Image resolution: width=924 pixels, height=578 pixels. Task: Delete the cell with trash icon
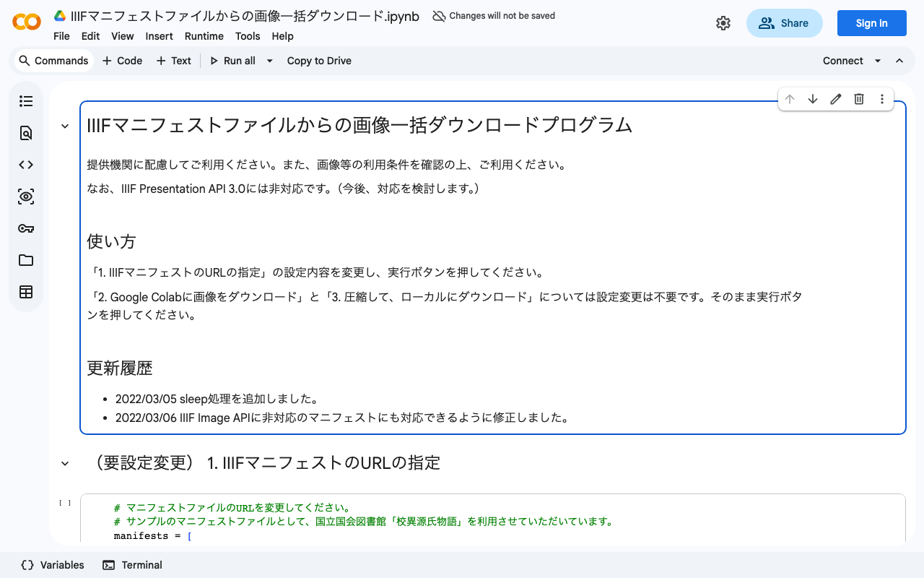[859, 99]
